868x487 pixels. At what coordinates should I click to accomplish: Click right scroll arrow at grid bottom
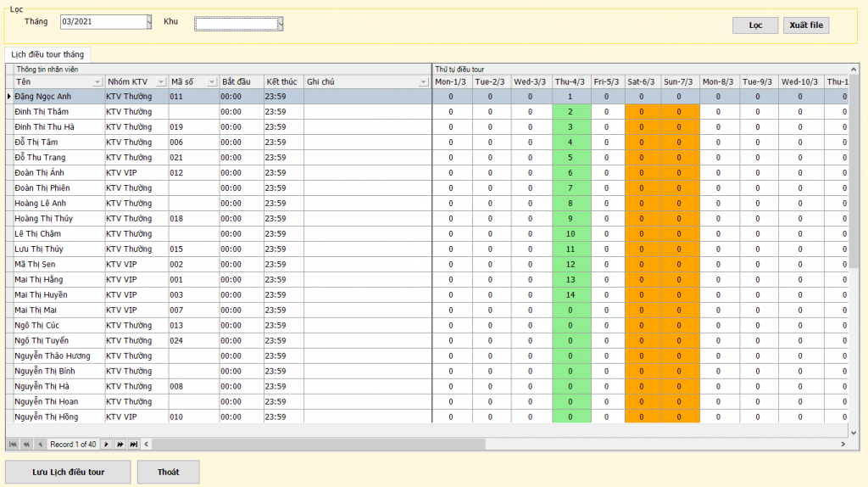(843, 444)
